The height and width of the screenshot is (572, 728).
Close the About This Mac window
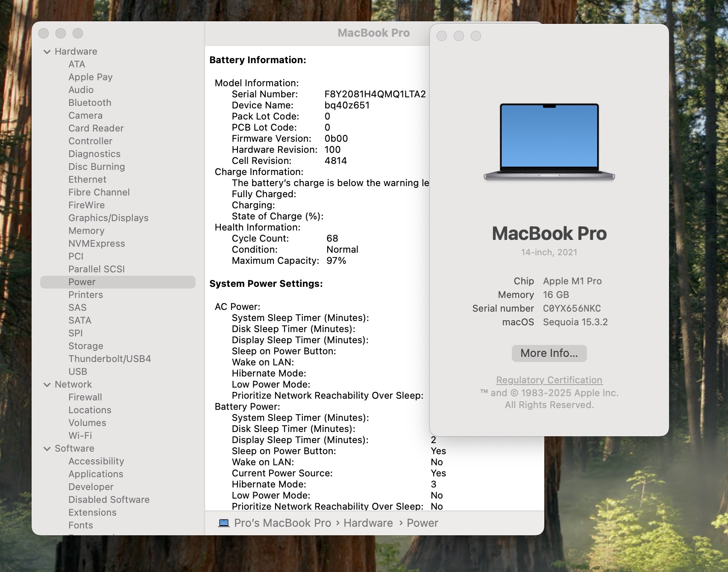442,36
